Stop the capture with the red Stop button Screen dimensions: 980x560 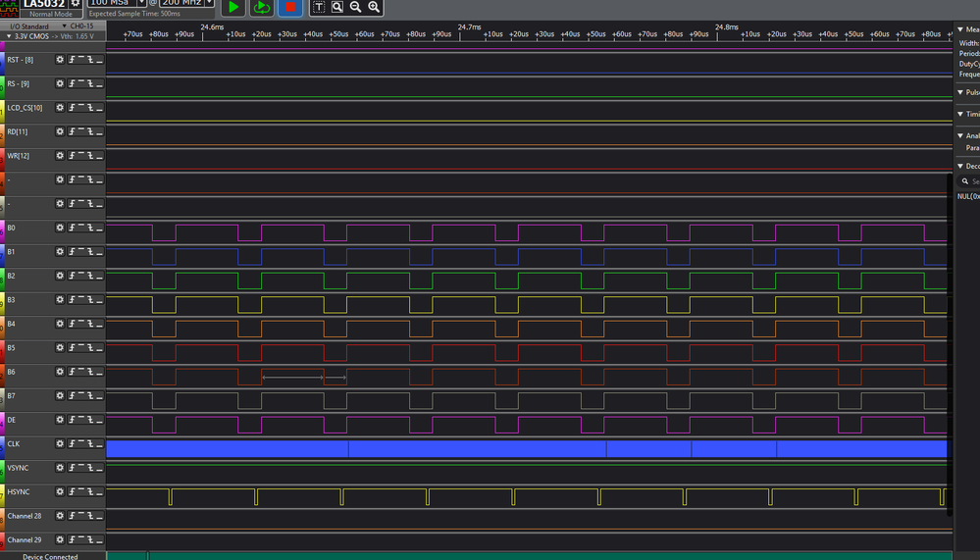pyautogui.click(x=290, y=8)
